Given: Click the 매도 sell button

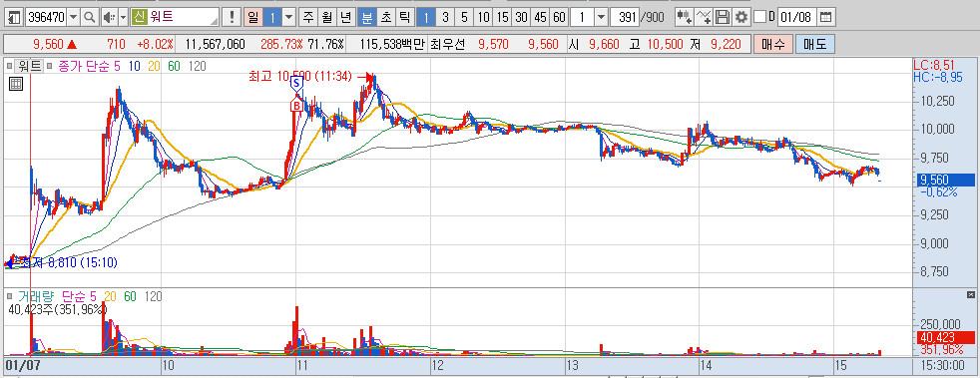Looking at the screenshot, I should click(815, 44).
